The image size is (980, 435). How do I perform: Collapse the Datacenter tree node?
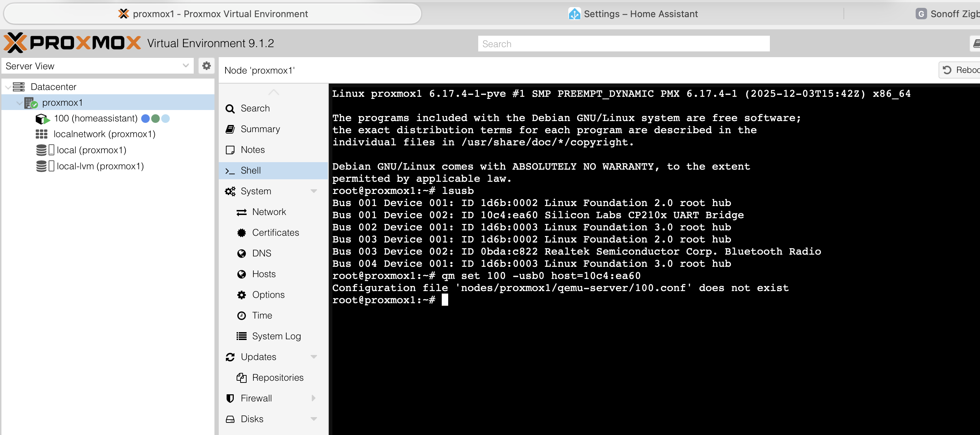(8, 87)
